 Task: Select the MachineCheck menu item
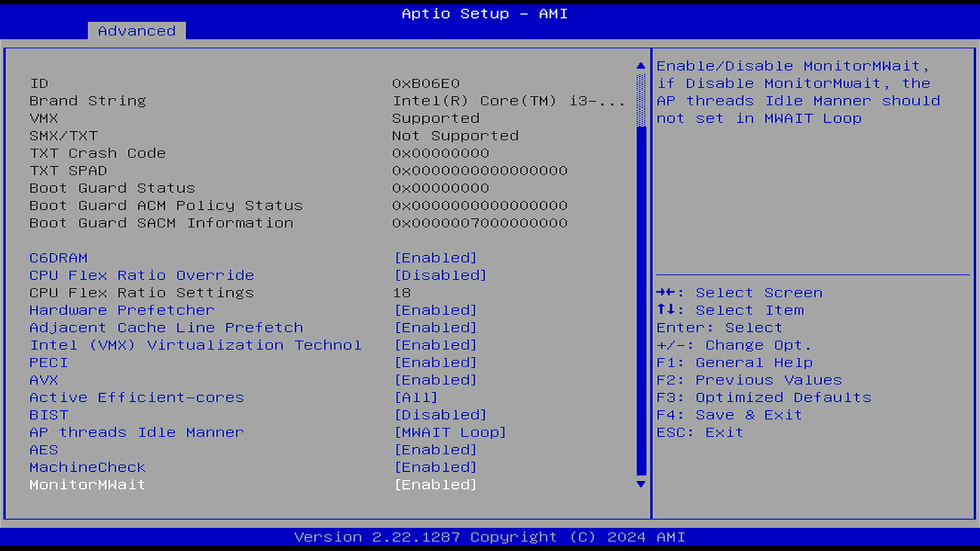point(87,467)
